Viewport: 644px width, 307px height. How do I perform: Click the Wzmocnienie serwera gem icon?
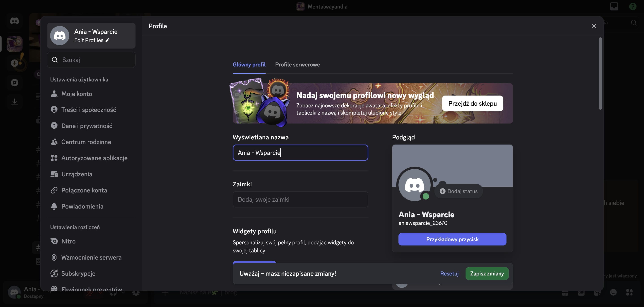pyautogui.click(x=54, y=258)
